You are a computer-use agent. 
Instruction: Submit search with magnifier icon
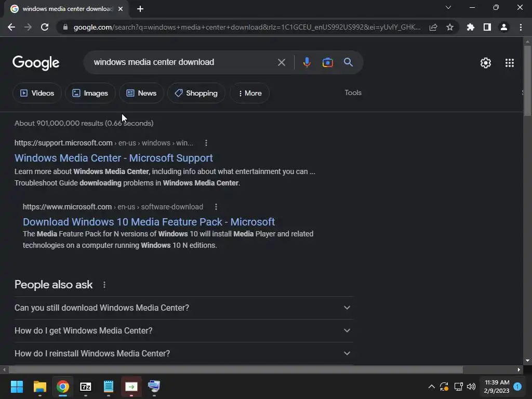click(x=349, y=62)
